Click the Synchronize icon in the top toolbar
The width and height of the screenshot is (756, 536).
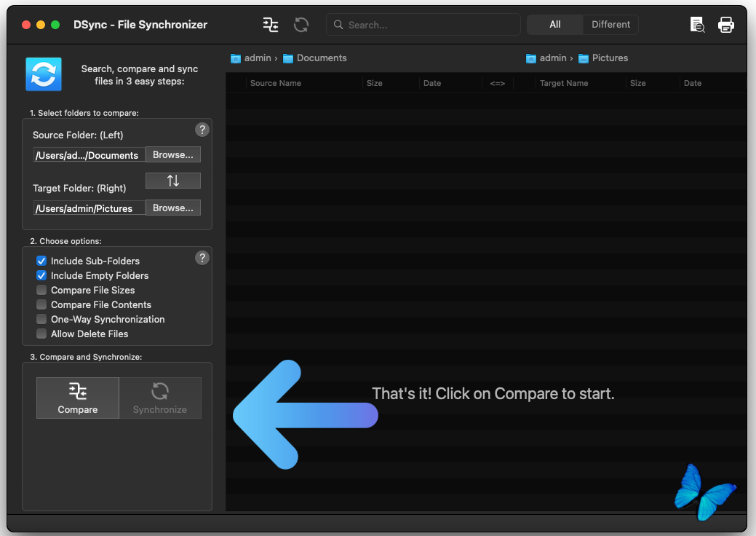click(301, 25)
